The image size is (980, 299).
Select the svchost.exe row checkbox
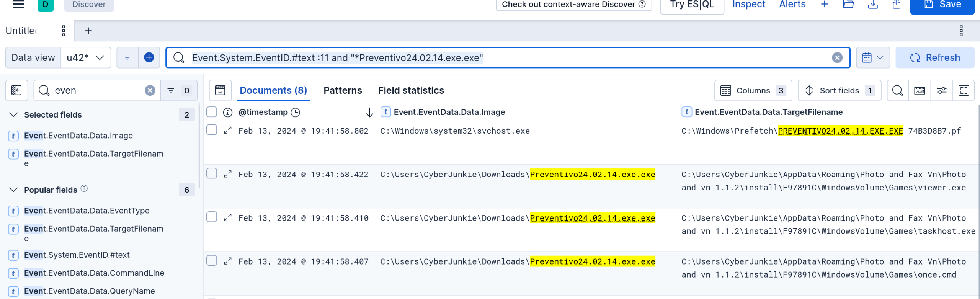pos(212,130)
